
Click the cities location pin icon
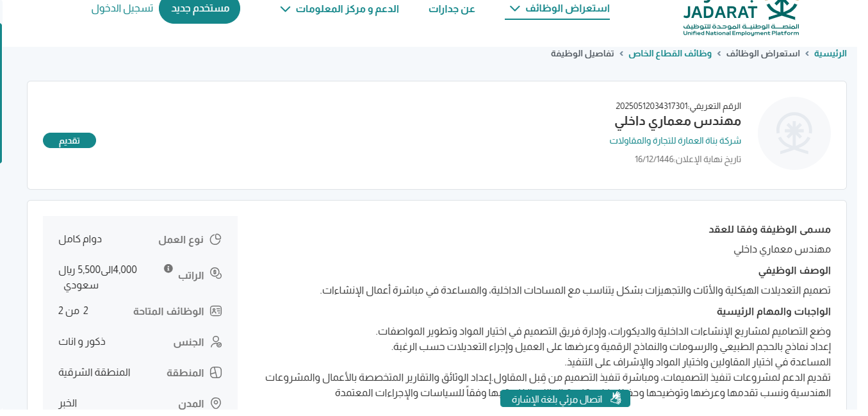pyautogui.click(x=216, y=404)
